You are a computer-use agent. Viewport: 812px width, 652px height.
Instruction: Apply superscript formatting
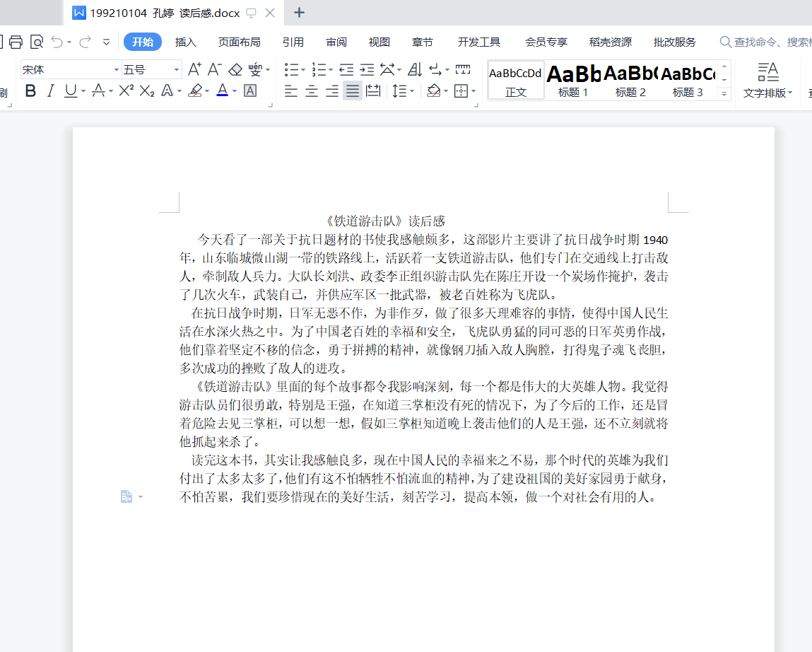tap(126, 91)
